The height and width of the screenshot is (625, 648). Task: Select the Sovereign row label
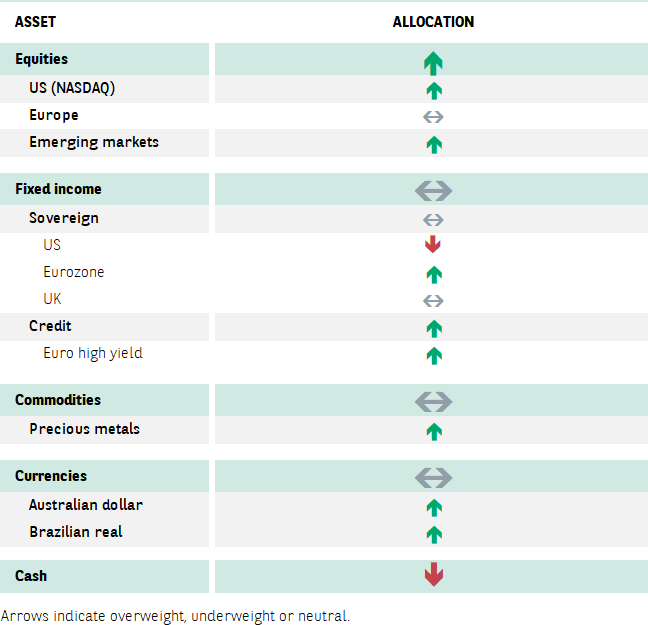tap(64, 218)
